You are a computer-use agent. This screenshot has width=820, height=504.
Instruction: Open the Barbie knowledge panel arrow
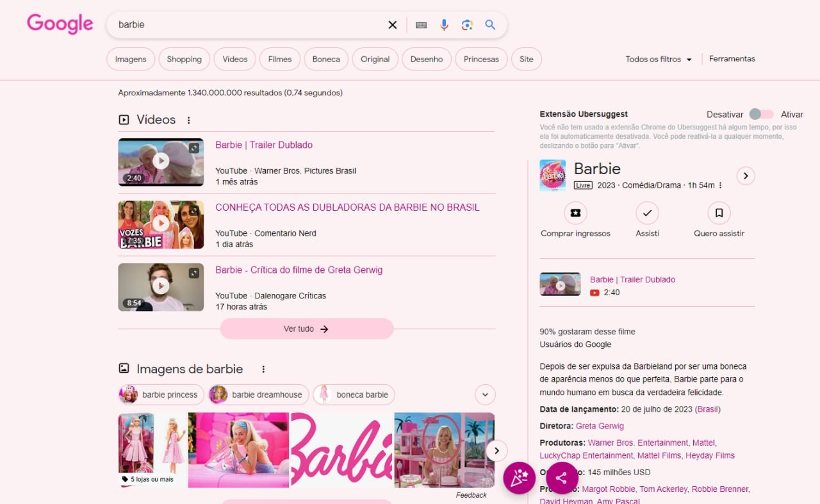[746, 175]
